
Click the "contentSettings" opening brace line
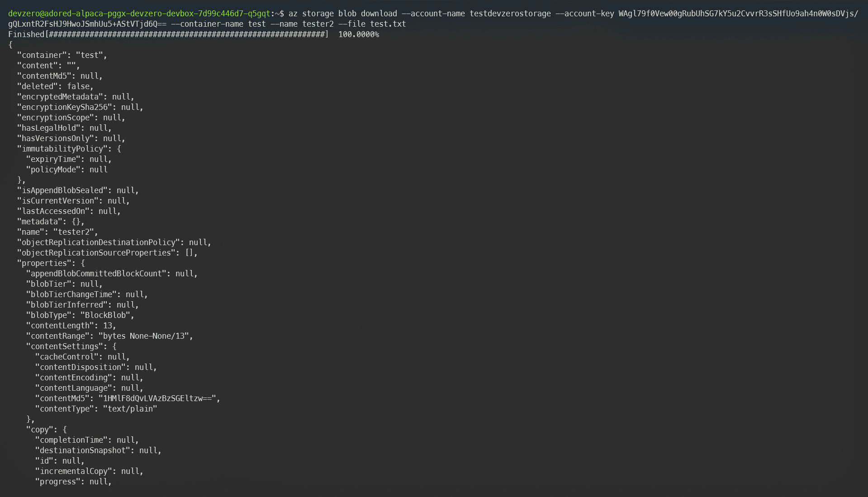pos(71,346)
